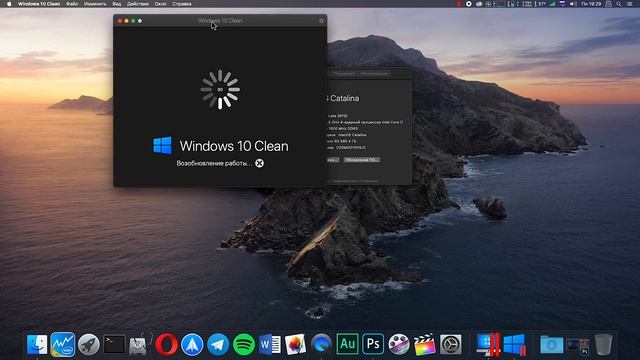Viewport: 640px width, 360px height.
Task: Open the Windows 10 Clean app menu
Action: pos(39,4)
